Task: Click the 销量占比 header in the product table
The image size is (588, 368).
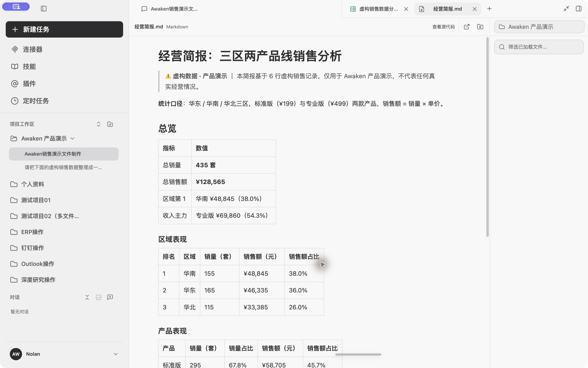Action: [x=241, y=348]
